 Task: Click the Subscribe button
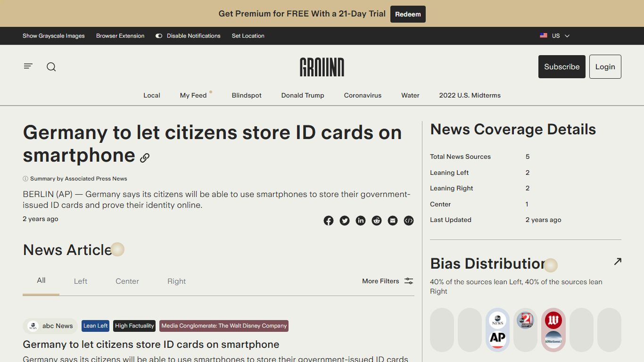(x=562, y=66)
